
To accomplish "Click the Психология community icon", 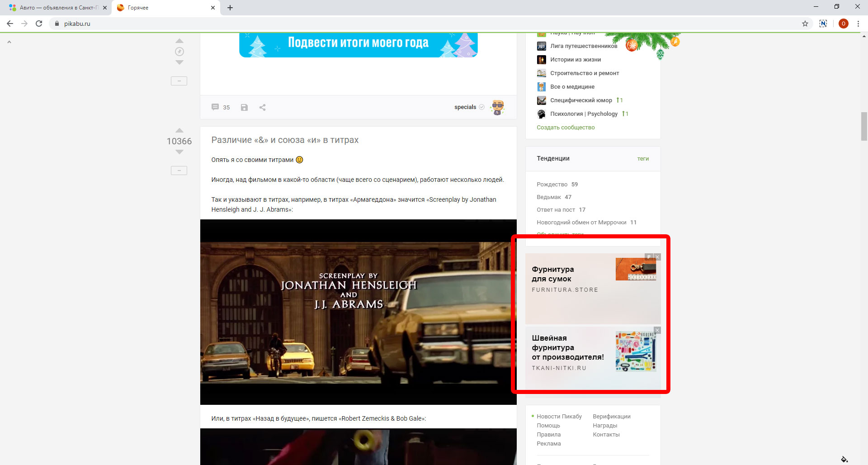I will click(x=542, y=114).
